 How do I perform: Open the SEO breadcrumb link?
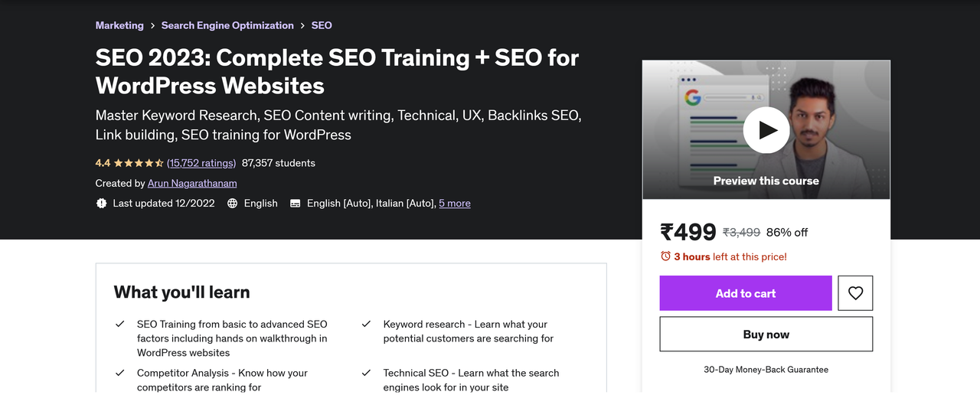(x=322, y=25)
